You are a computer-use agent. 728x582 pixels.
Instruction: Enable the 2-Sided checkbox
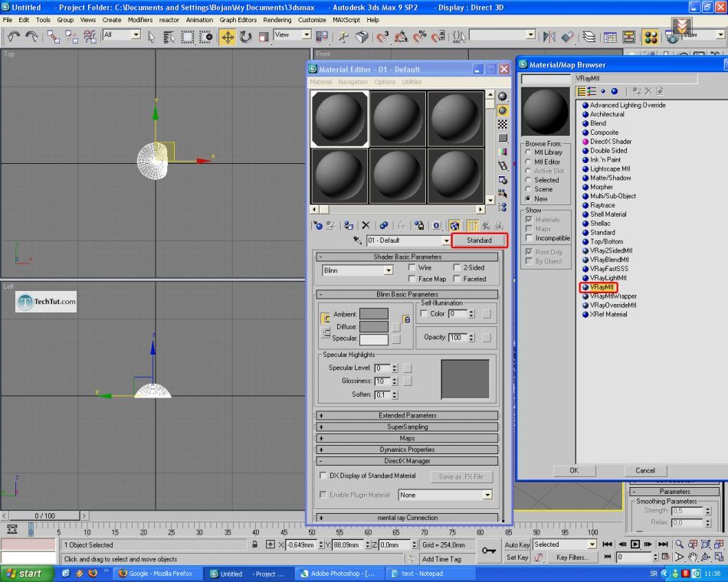coord(457,267)
